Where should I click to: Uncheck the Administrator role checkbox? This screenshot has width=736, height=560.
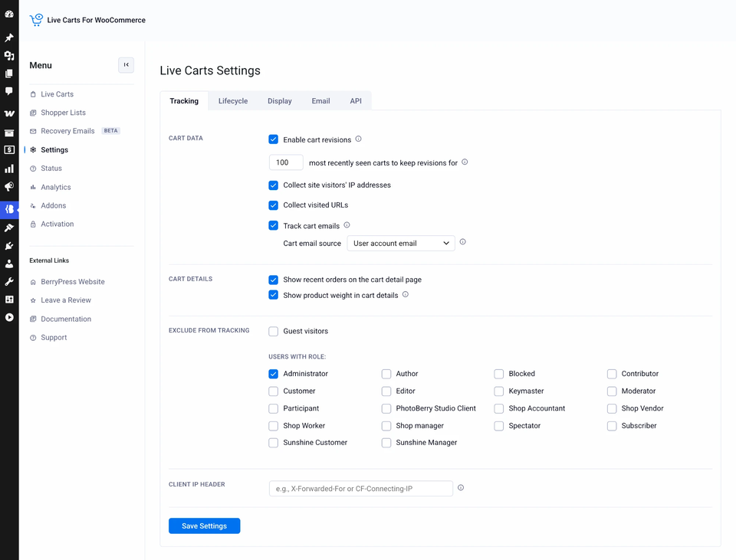pos(273,374)
